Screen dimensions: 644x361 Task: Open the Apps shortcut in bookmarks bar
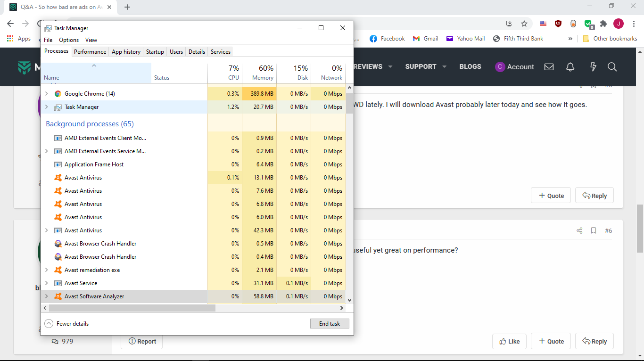19,39
